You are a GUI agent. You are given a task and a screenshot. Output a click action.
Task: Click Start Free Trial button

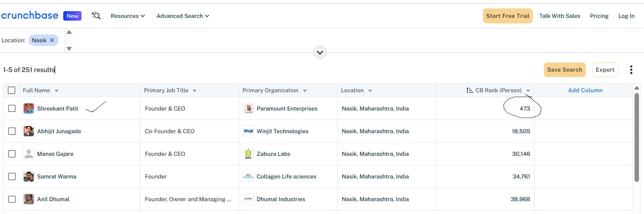tap(508, 16)
